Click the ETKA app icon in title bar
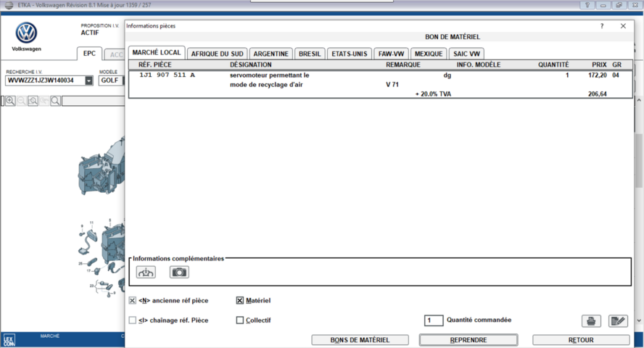This screenshot has width=644, height=348. pos(9,5)
